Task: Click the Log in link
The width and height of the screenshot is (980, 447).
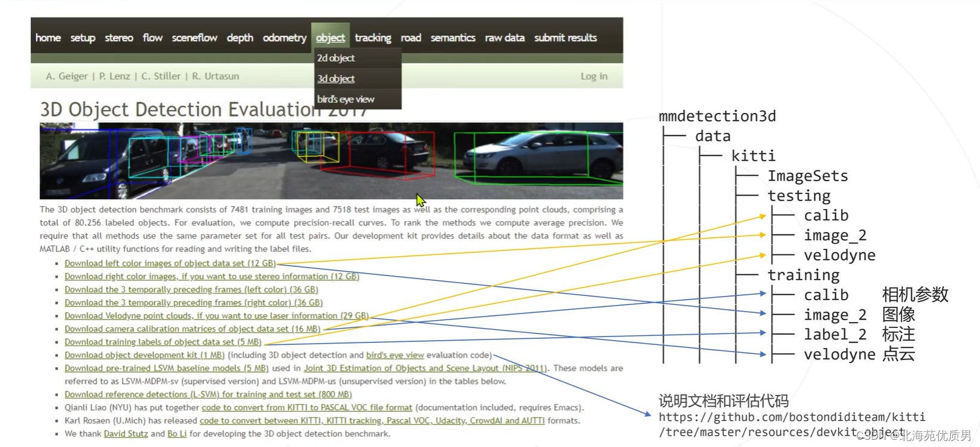Action: tap(594, 76)
